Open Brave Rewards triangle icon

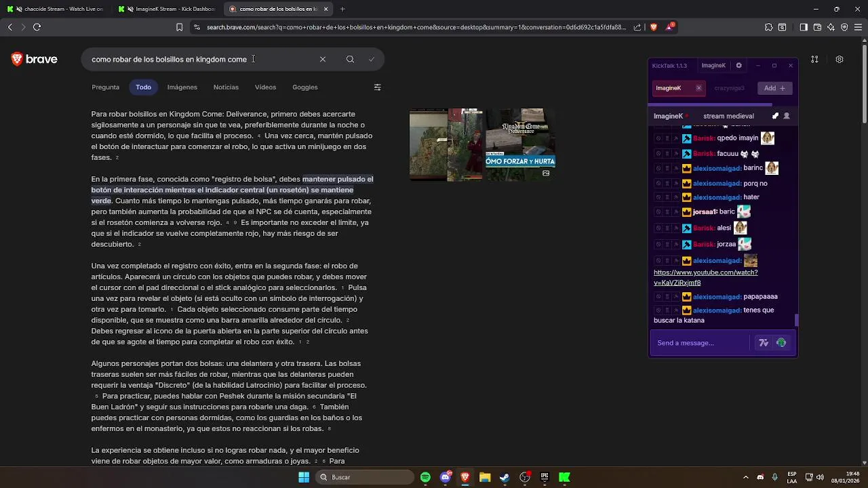tap(670, 27)
